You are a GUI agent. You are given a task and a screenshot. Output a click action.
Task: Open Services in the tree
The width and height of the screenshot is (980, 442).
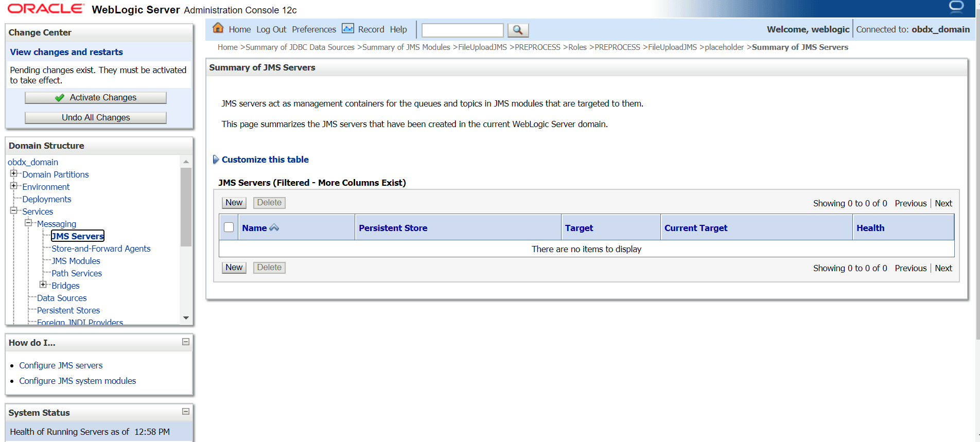[38, 211]
